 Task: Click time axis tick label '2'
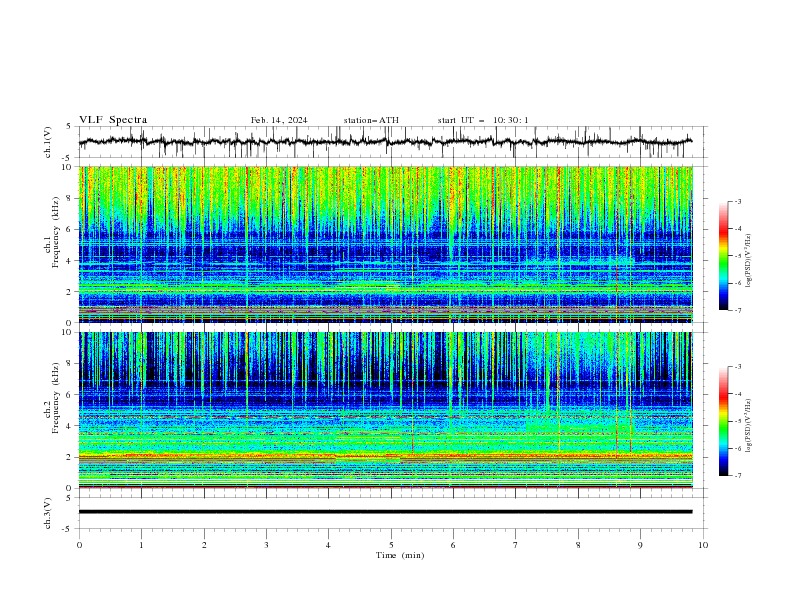[x=204, y=545]
